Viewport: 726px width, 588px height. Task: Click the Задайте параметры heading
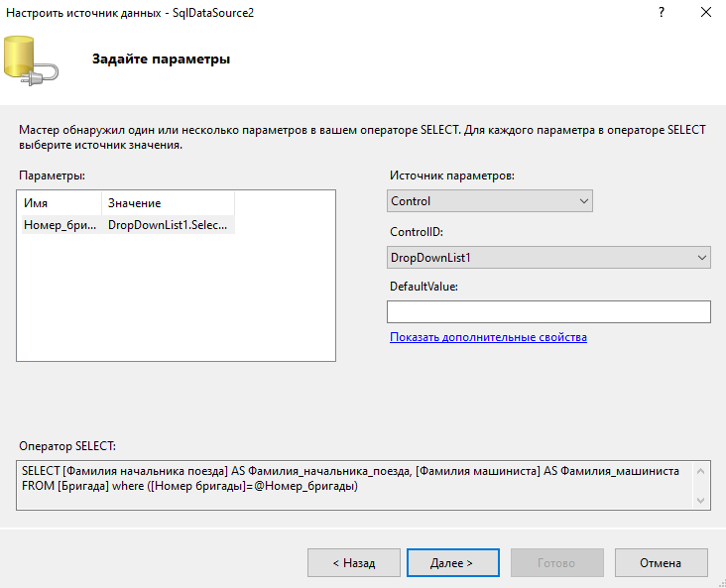(161, 59)
